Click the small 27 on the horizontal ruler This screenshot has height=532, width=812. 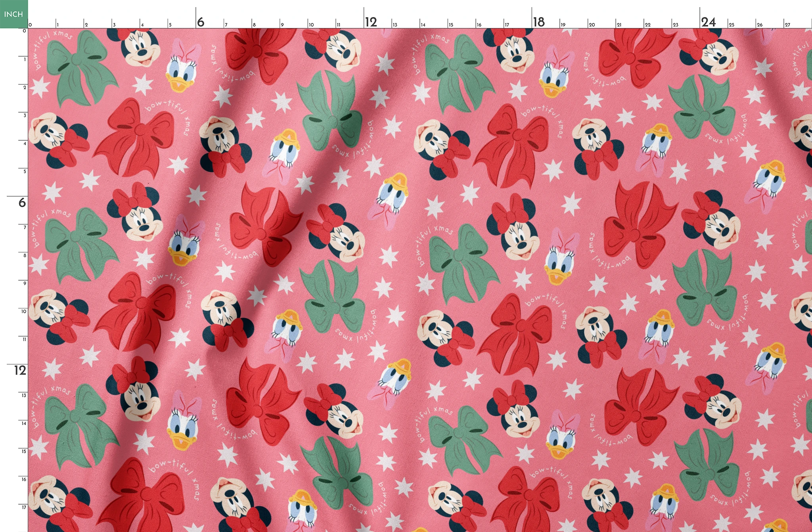click(x=787, y=25)
